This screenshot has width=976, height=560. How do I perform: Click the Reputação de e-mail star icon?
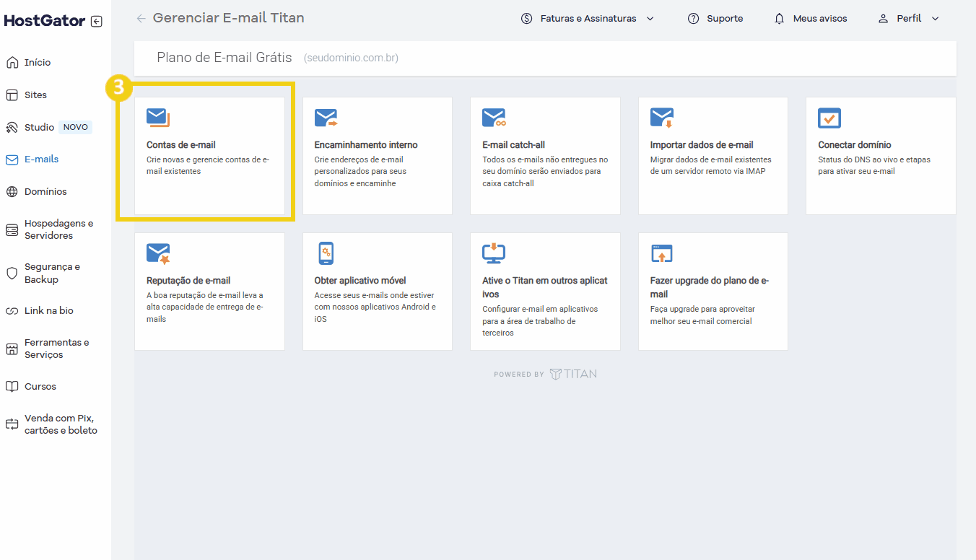(x=158, y=253)
